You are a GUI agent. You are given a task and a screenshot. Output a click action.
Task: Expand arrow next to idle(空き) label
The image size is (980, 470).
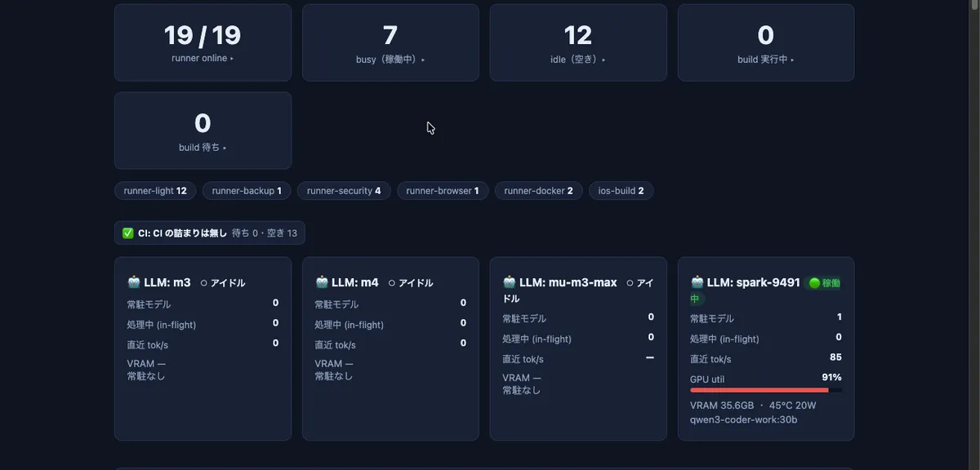pyautogui.click(x=604, y=60)
